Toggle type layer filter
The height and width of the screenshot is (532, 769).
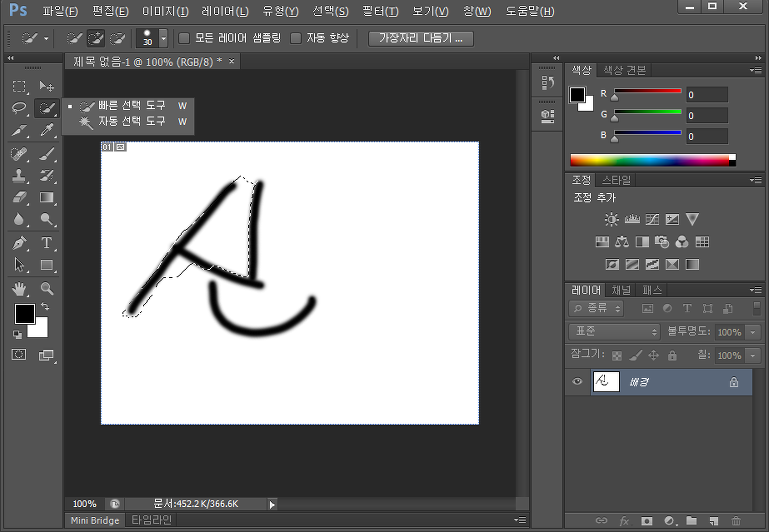tap(687, 308)
